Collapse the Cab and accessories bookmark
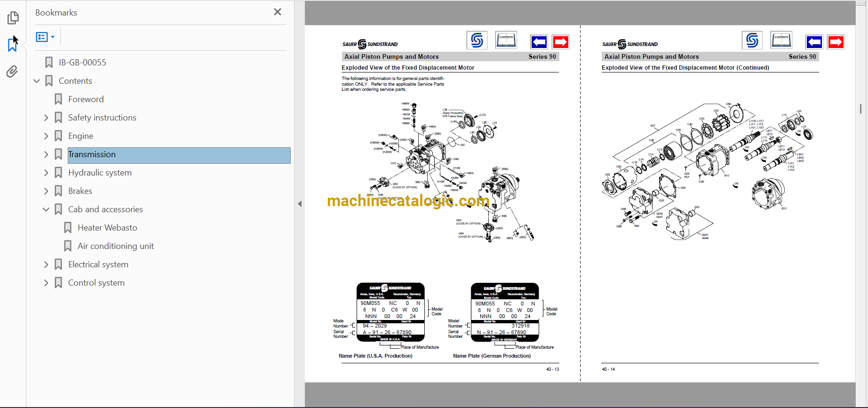868x408 pixels. pyautogui.click(x=46, y=209)
